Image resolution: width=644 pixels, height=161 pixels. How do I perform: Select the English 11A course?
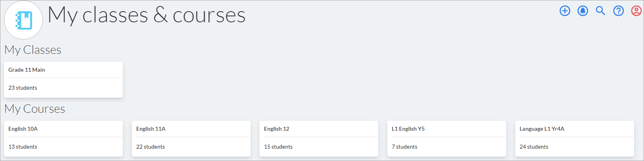(x=151, y=129)
